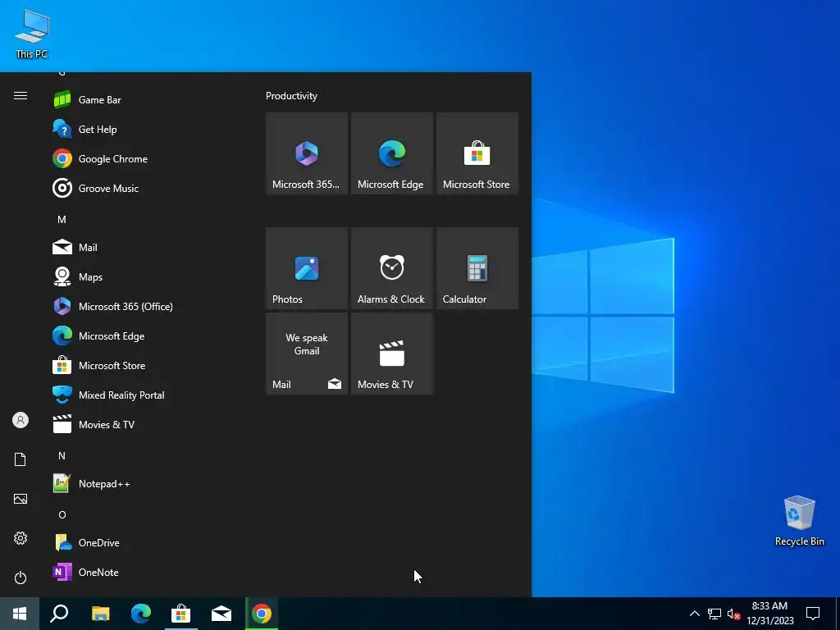Viewport: 840px width, 630px height.
Task: Open the Photos tile
Action: pos(307,268)
